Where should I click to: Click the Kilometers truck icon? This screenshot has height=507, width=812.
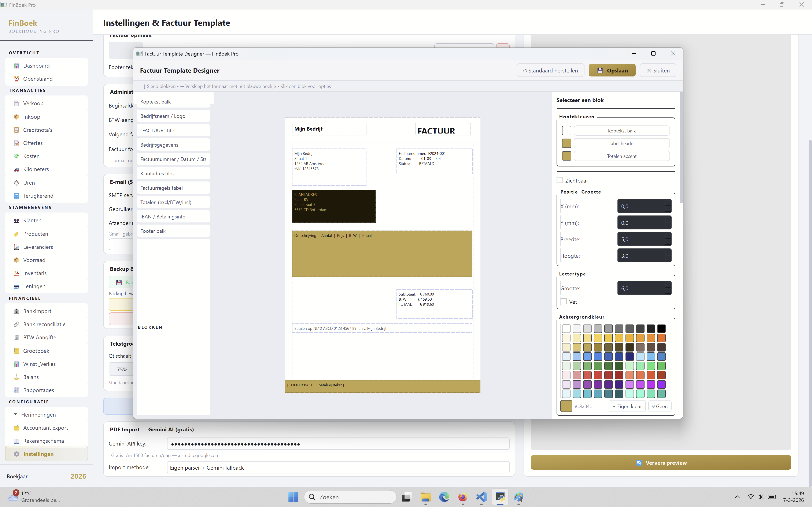point(16,169)
